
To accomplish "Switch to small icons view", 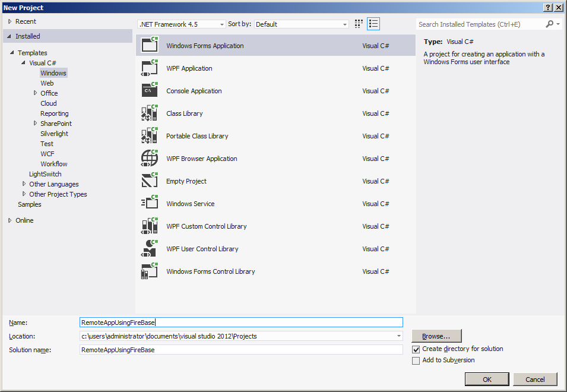I will click(359, 24).
